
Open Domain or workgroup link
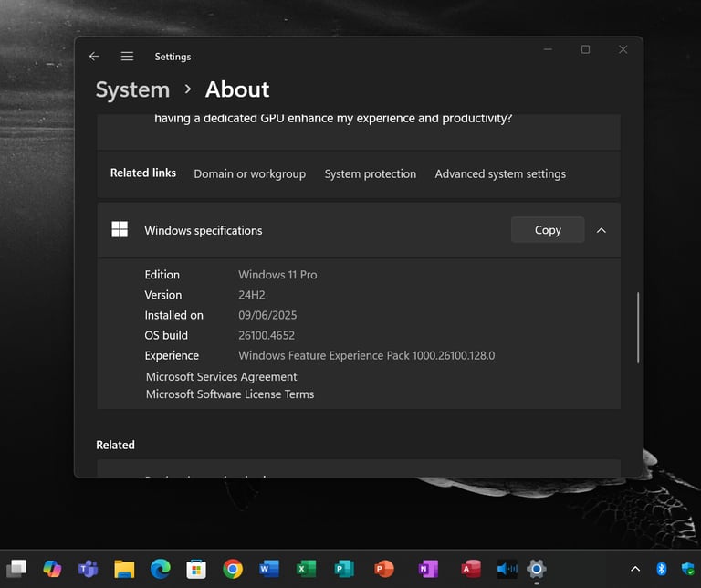tap(249, 173)
